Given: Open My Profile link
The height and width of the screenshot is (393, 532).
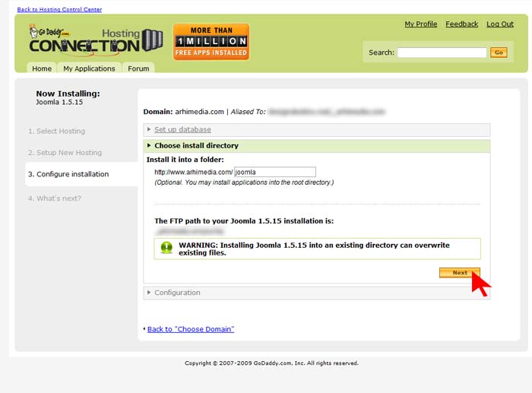Looking at the screenshot, I should 421,24.
